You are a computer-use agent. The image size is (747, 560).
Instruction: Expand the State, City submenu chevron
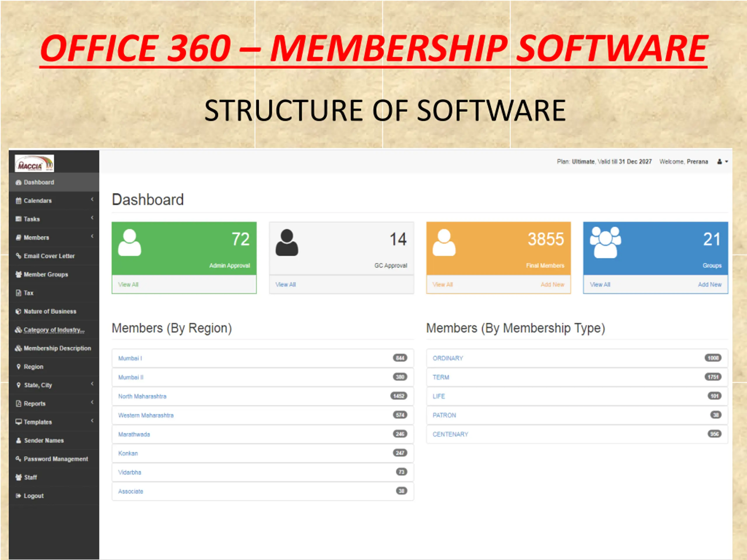pyautogui.click(x=92, y=384)
